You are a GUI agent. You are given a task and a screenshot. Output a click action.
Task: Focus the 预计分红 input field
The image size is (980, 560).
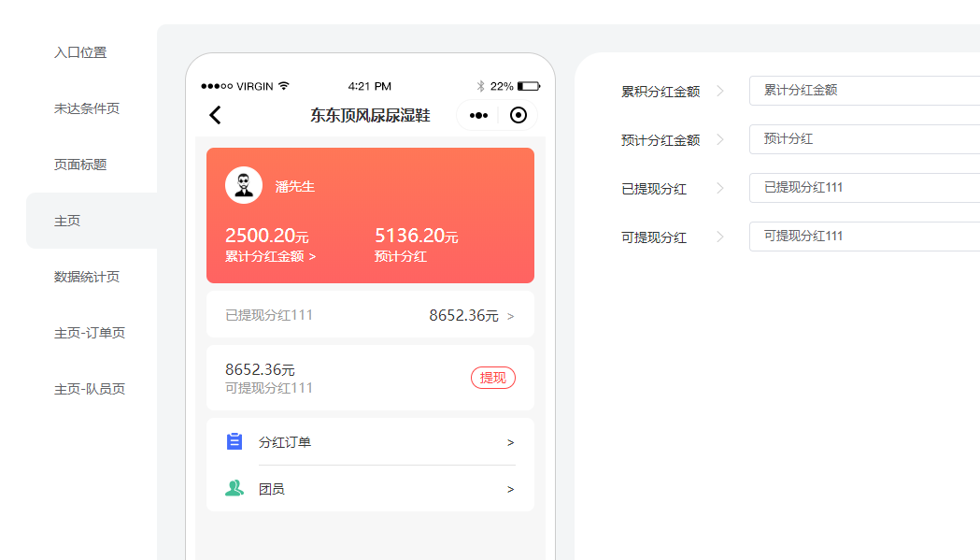click(x=865, y=139)
